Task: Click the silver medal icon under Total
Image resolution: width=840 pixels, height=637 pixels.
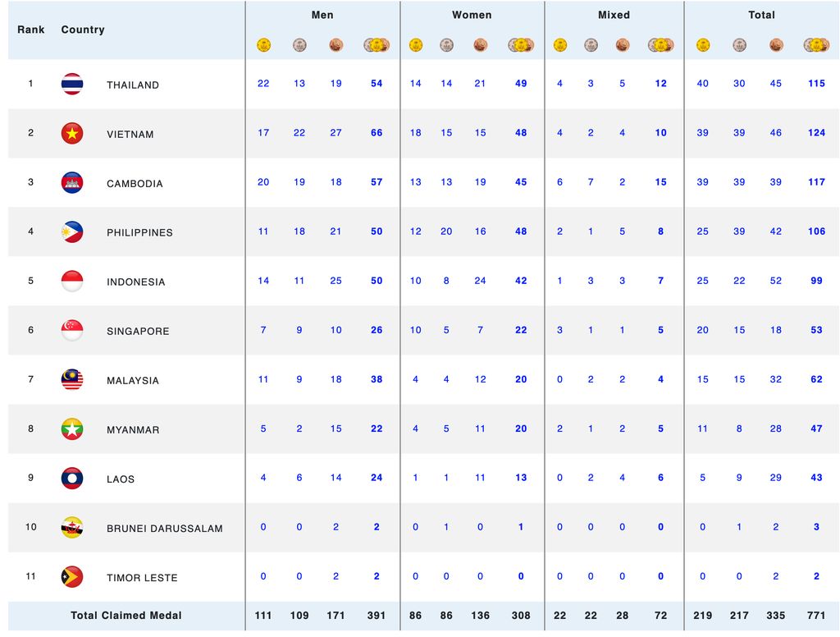Action: click(740, 45)
